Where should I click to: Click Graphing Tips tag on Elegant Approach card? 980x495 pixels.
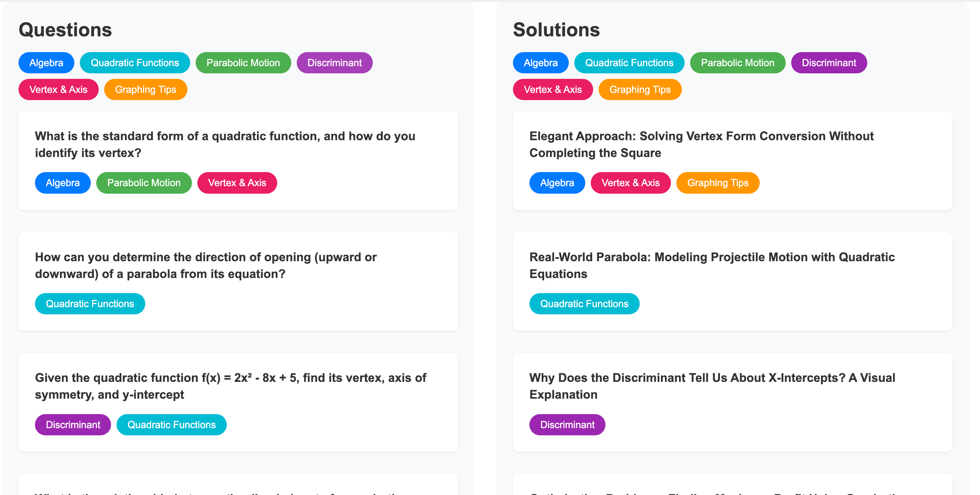[718, 183]
